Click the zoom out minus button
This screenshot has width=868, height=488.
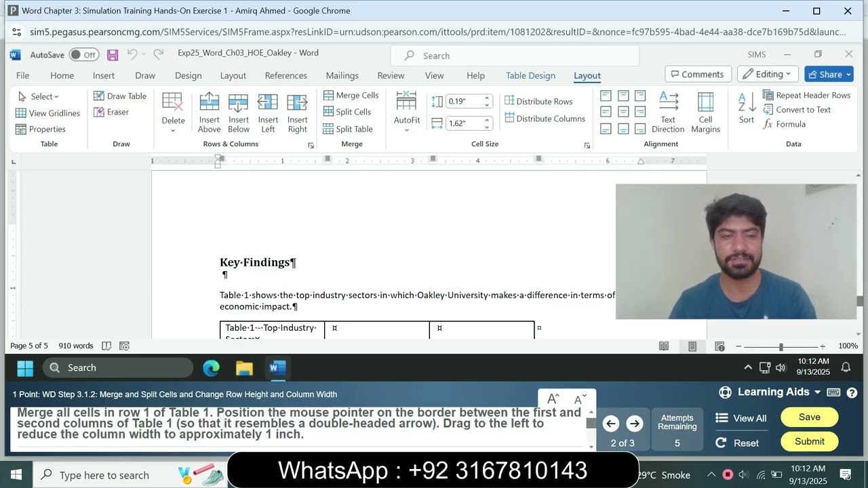pyautogui.click(x=738, y=346)
